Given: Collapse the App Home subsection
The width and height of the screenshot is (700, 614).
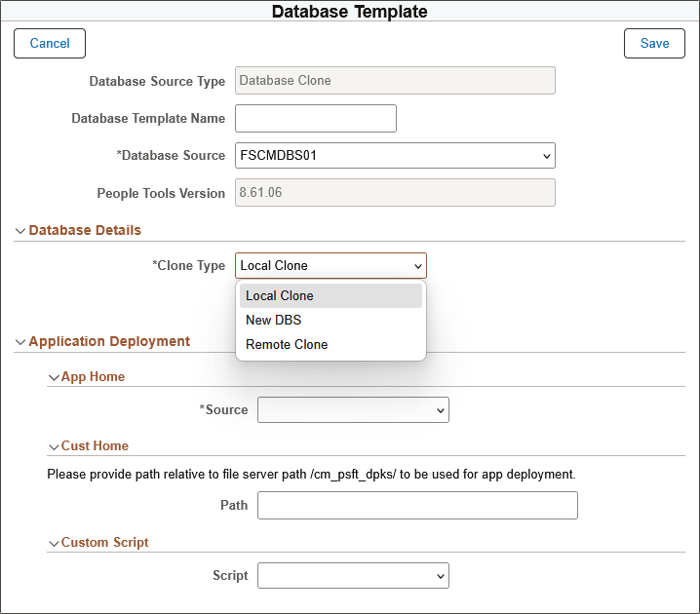Looking at the screenshot, I should click(x=54, y=377).
